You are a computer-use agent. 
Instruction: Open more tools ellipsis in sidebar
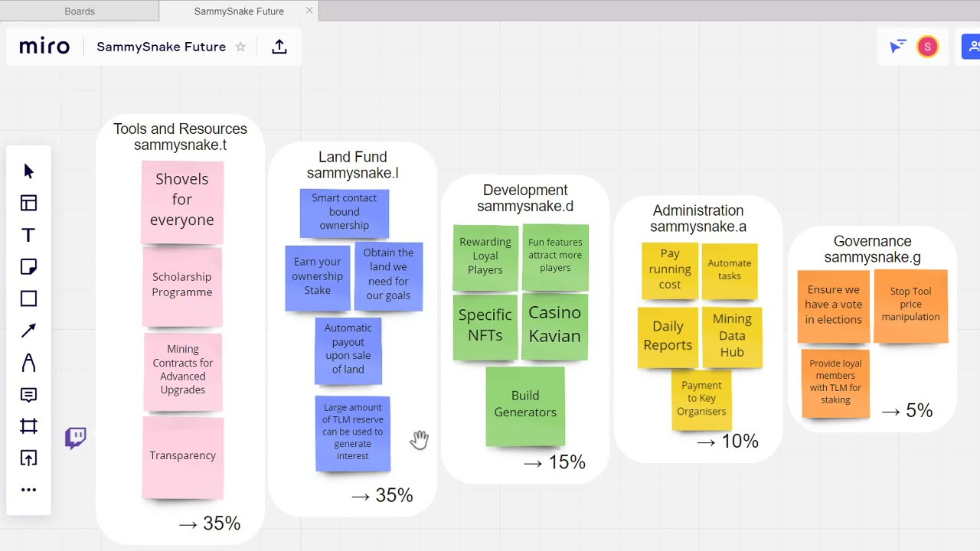28,490
